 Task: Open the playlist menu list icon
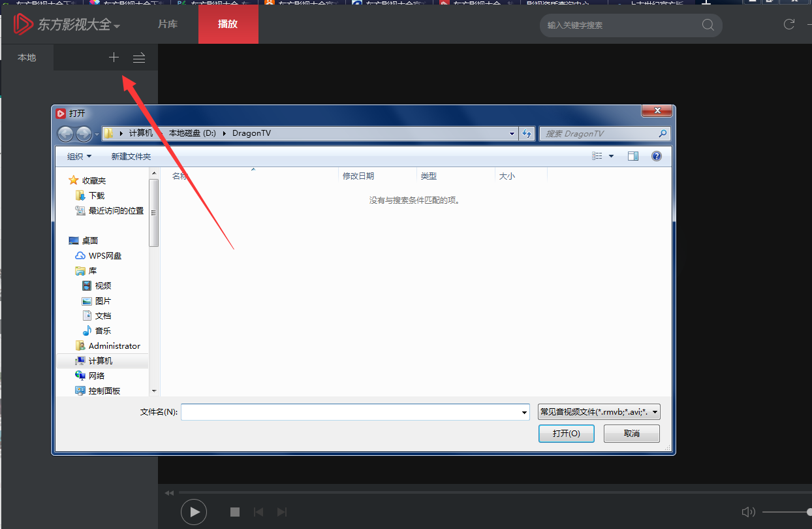tap(139, 58)
